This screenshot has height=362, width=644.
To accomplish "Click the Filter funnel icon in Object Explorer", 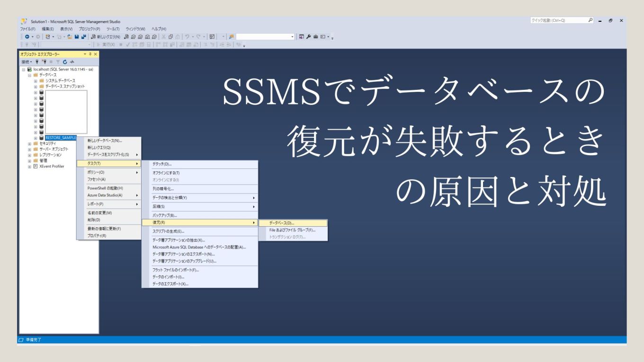I will pyautogui.click(x=58, y=62).
